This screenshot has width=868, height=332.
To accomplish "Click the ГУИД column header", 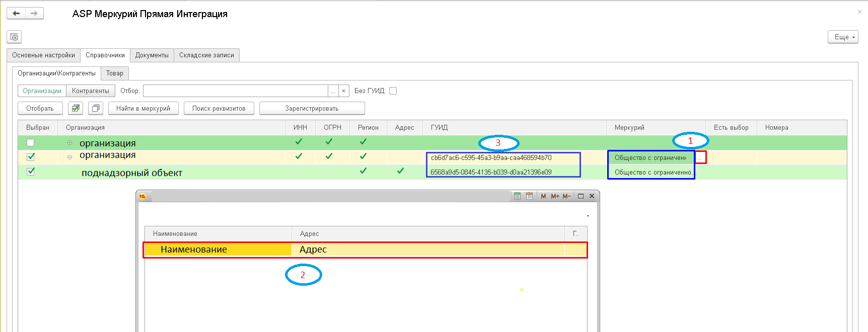I will 515,128.
